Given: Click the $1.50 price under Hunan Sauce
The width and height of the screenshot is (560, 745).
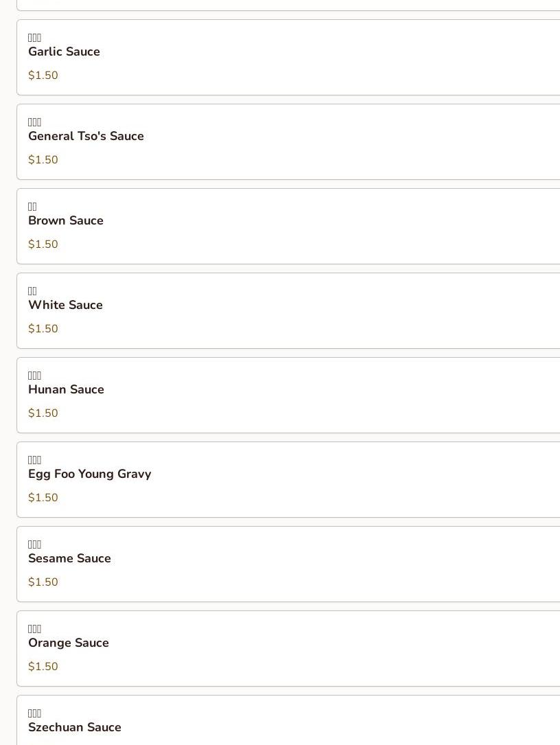Looking at the screenshot, I should pyautogui.click(x=43, y=413).
